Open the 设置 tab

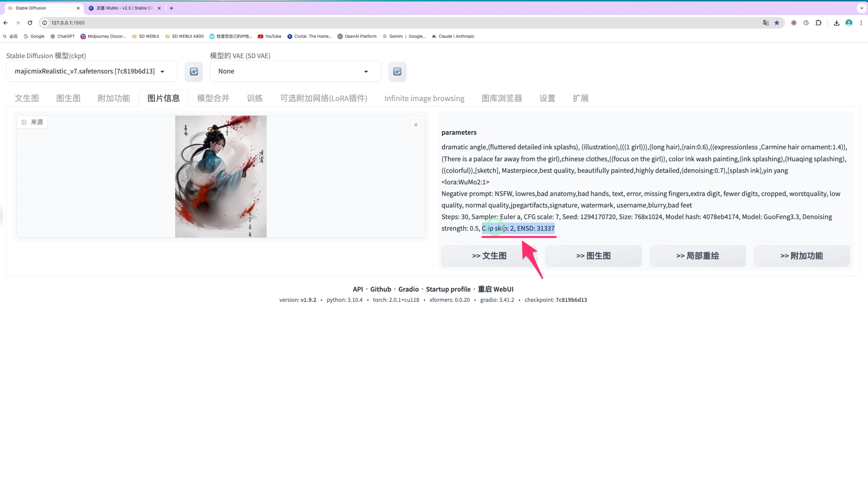[x=547, y=98]
